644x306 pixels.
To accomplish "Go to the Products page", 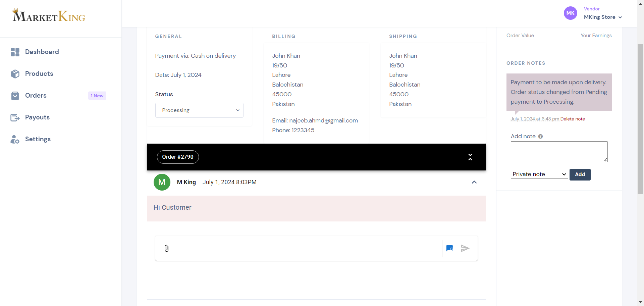I will (x=39, y=74).
